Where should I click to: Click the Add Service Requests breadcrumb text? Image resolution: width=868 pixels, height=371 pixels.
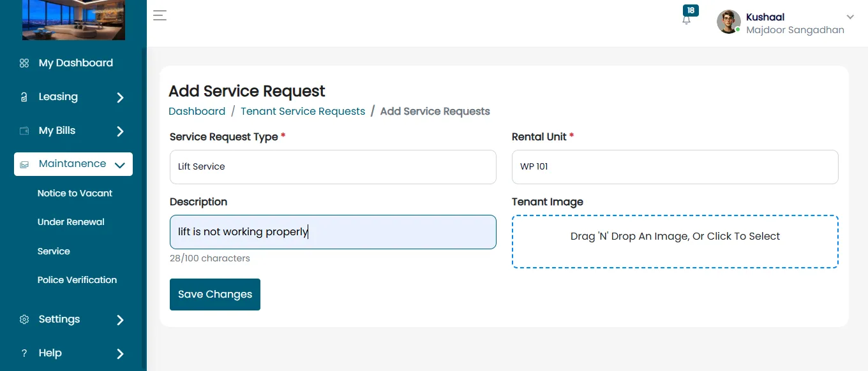click(435, 111)
